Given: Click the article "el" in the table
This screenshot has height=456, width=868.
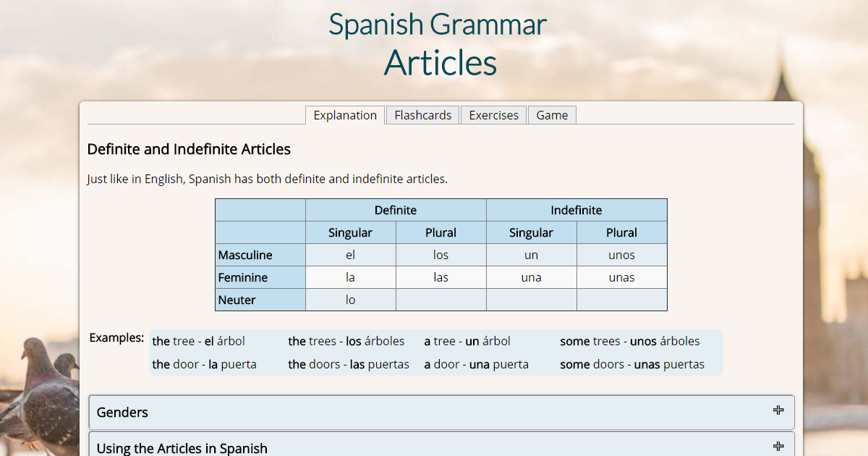Looking at the screenshot, I should (350, 255).
